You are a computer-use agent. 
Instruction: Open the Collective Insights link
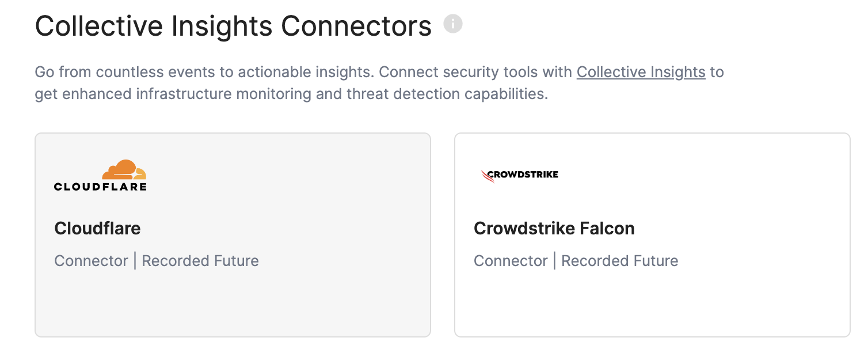click(x=641, y=72)
